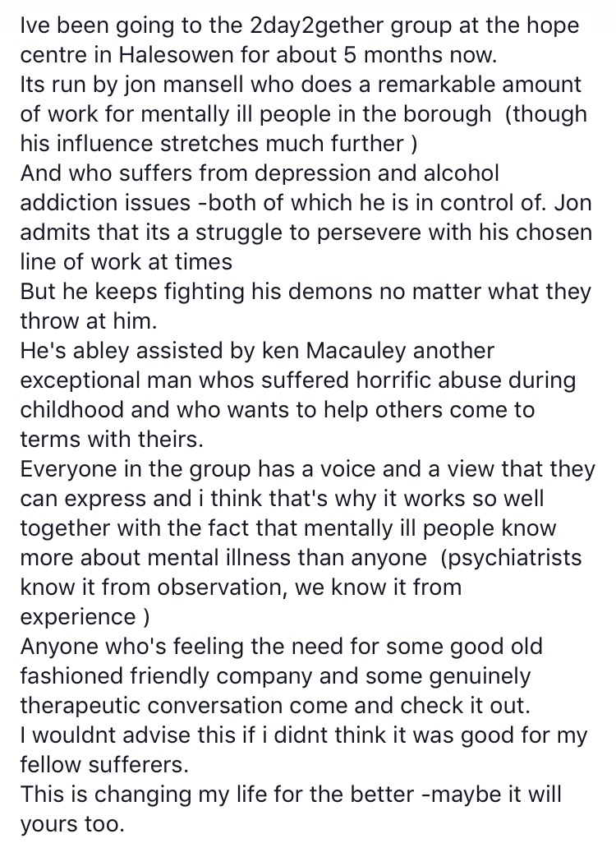This screenshot has width=616, height=843.
Task: Click the word "depression"
Action: pyautogui.click(x=312, y=173)
